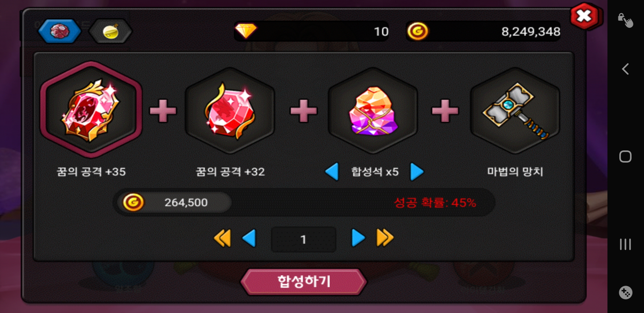Decrease 합성석 count with left arrow
This screenshot has height=313, width=644.
[x=332, y=172]
